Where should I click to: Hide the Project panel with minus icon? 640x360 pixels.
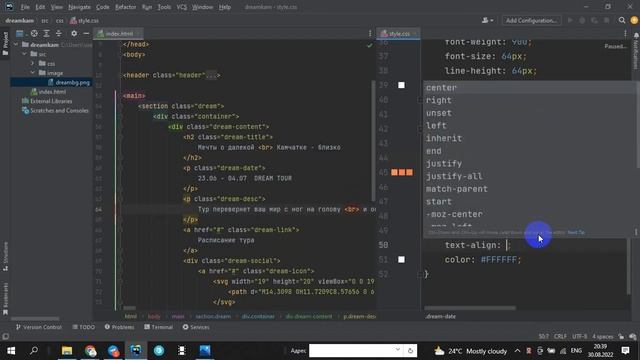click(86, 33)
